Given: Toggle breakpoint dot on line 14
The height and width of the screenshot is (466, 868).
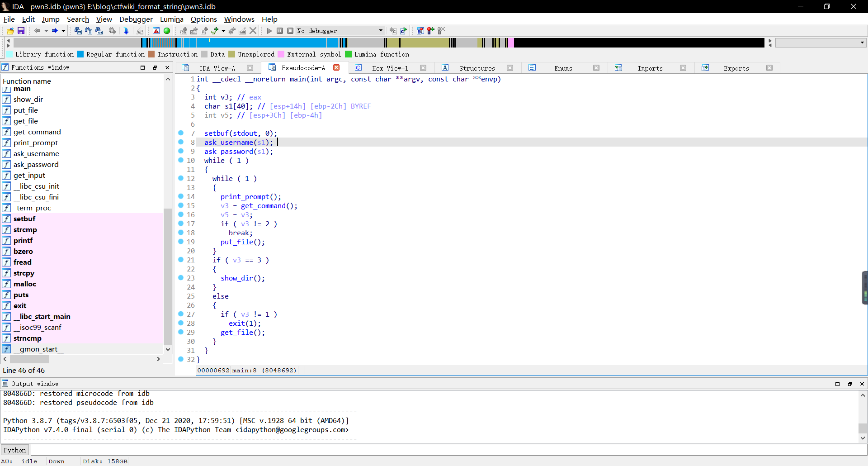Looking at the screenshot, I should [181, 196].
